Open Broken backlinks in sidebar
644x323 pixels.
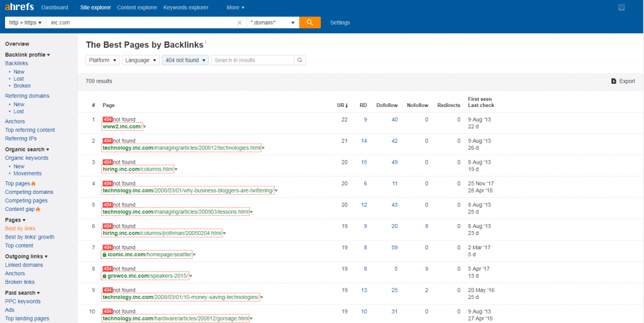tap(22, 86)
